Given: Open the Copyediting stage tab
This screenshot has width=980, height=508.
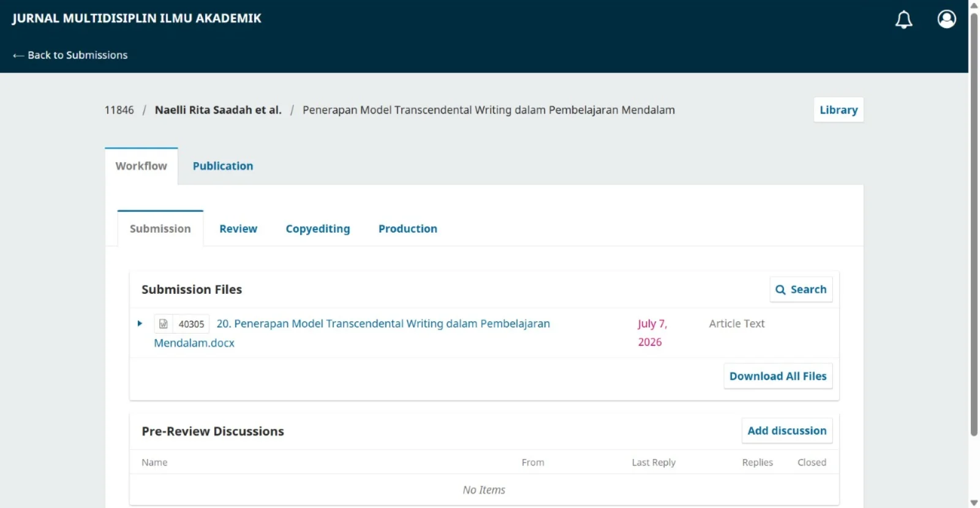Looking at the screenshot, I should 318,229.
